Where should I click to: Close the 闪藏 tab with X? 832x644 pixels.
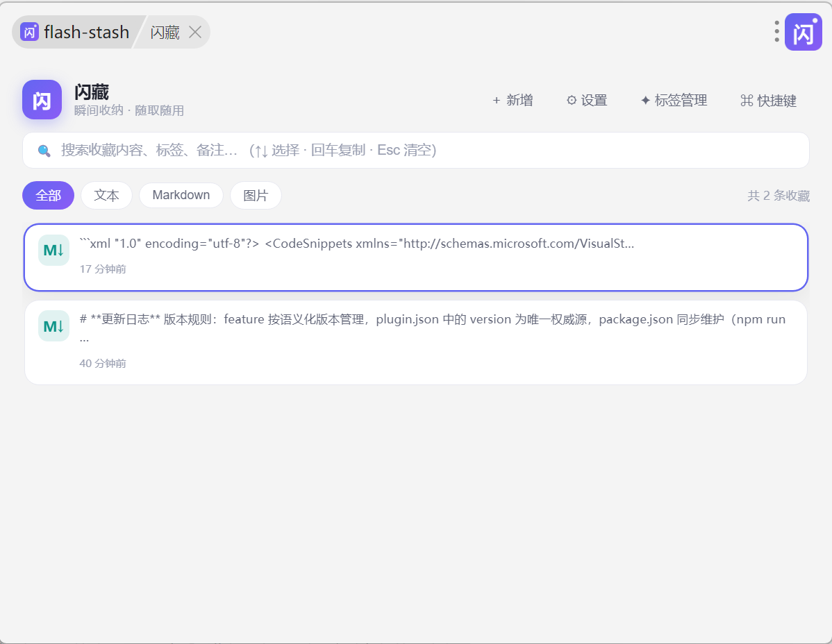194,33
